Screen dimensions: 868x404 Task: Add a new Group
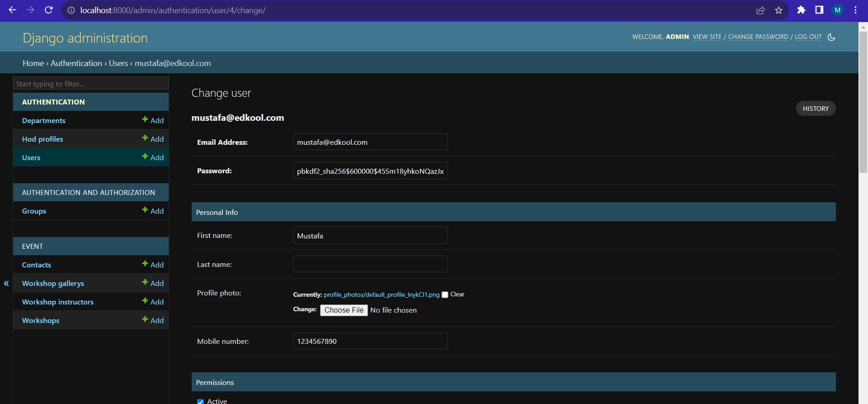pyautogui.click(x=153, y=211)
